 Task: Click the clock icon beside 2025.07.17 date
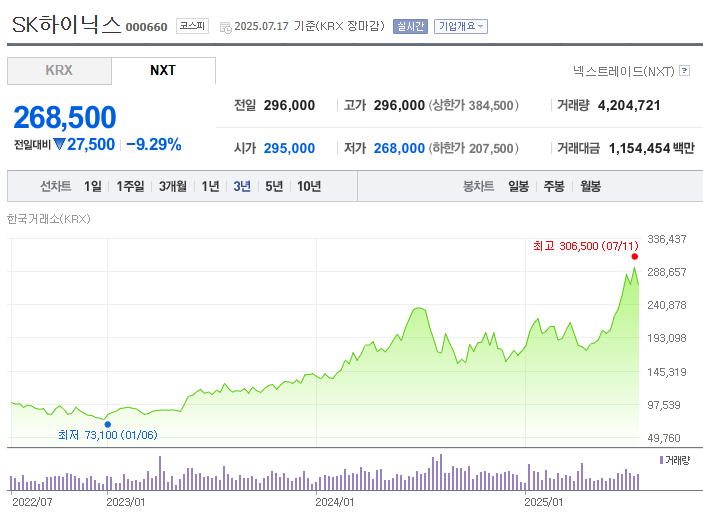pos(226,28)
